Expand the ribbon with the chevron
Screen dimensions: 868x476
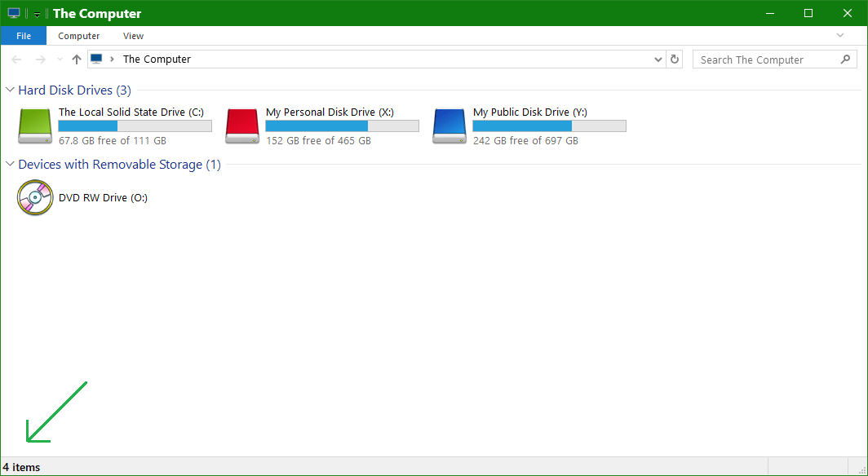click(839, 35)
